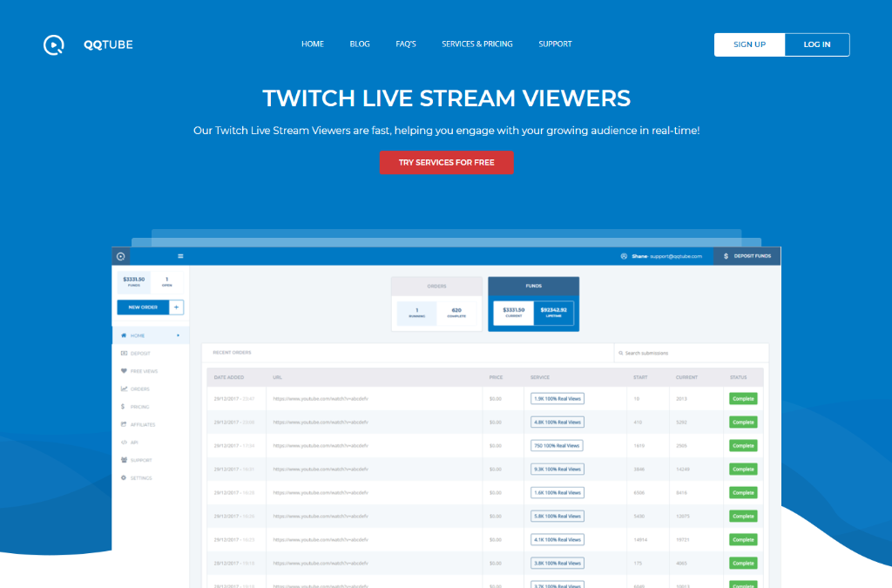
Task: Click the Affiliates share icon in sidebar
Action: click(124, 424)
